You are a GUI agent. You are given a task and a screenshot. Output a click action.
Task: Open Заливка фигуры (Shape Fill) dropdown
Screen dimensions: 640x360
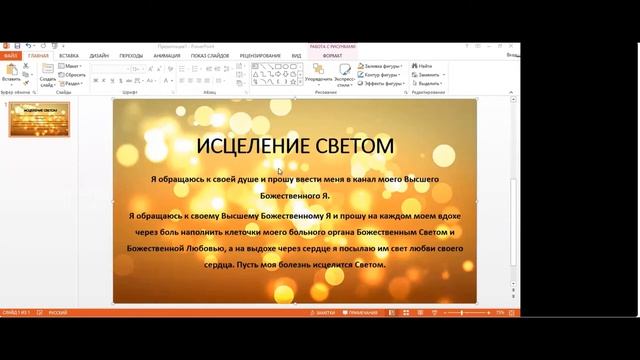pyautogui.click(x=380, y=66)
